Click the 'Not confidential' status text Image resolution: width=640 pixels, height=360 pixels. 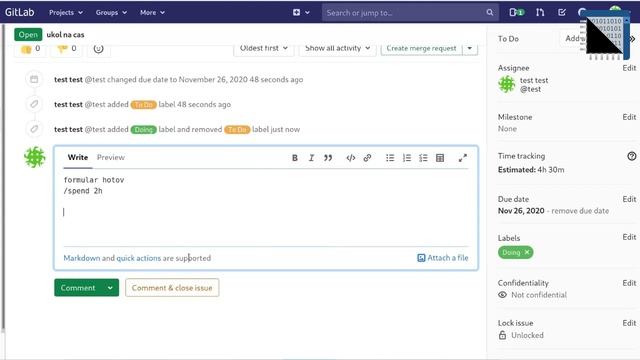click(x=539, y=295)
